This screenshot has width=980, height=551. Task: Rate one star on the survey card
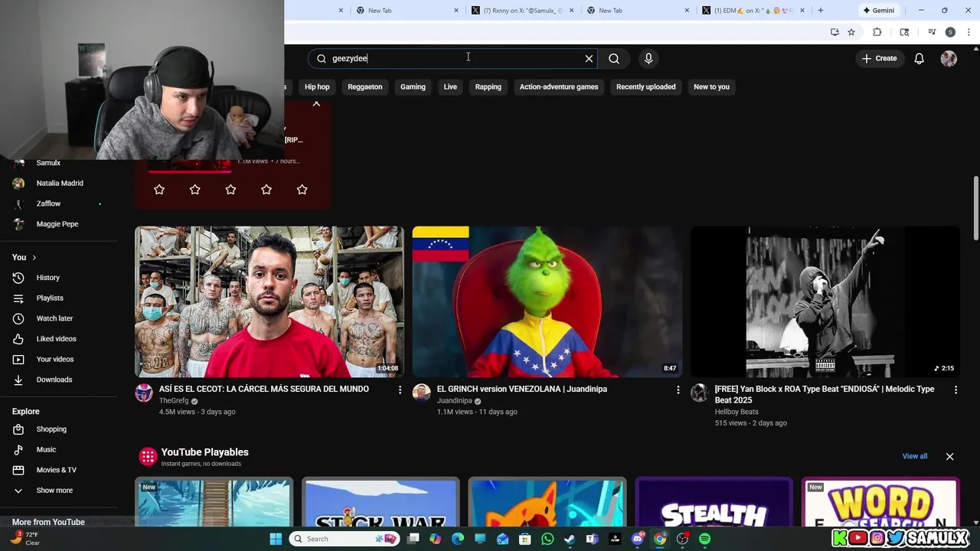click(159, 189)
